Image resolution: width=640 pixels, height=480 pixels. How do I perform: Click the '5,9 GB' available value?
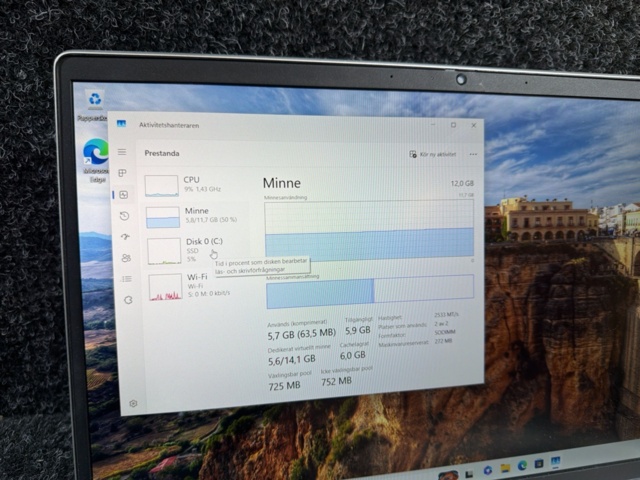[358, 330]
